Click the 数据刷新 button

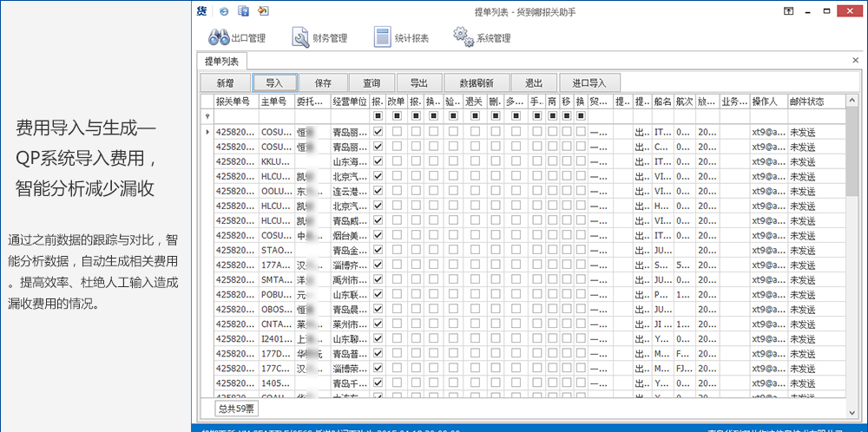tap(477, 83)
